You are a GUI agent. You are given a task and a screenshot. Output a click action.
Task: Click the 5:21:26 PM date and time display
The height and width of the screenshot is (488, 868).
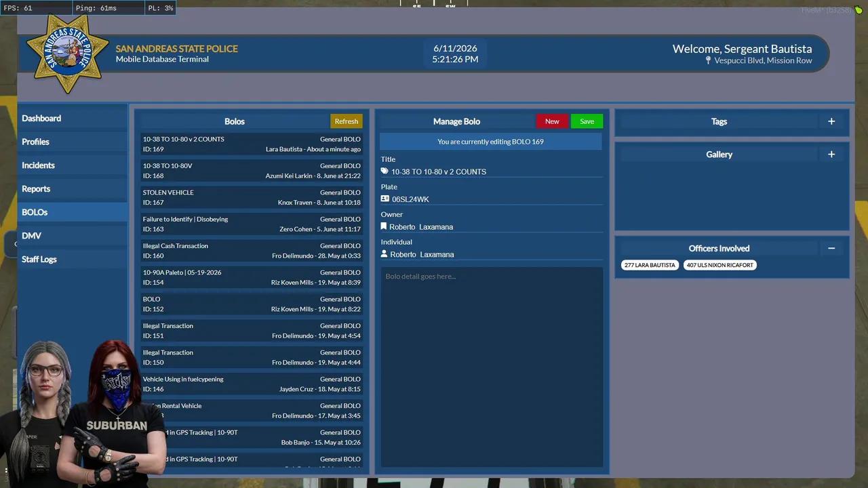[455, 54]
